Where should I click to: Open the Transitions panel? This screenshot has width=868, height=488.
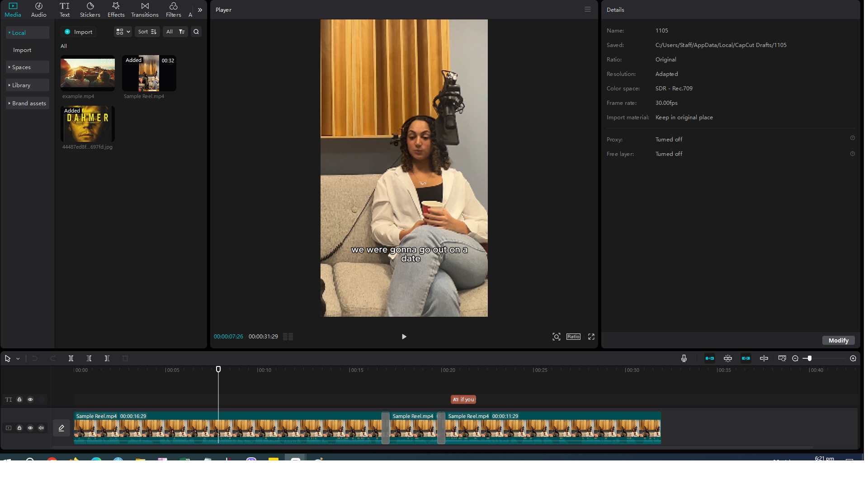point(145,9)
